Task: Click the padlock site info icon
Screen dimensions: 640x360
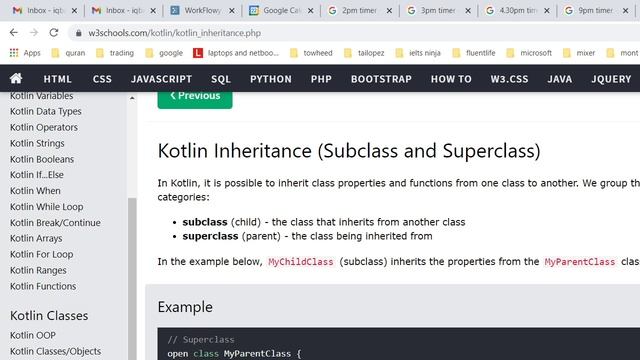Action: coord(79,33)
